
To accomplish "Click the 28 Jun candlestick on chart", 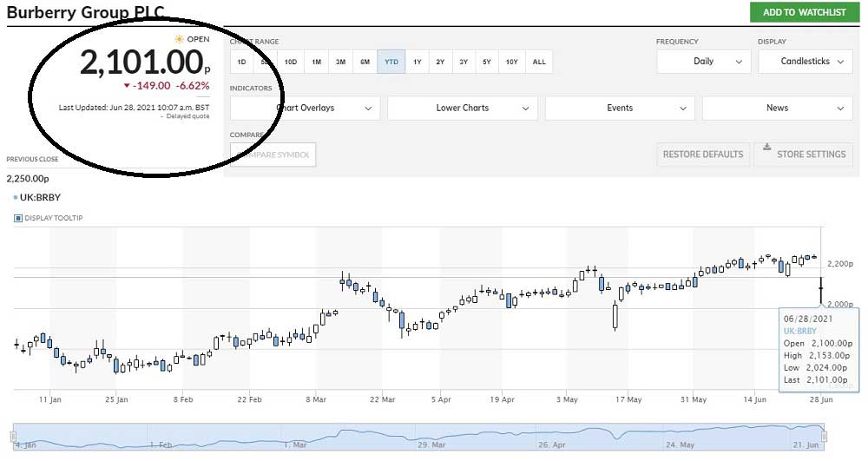I will (x=821, y=288).
